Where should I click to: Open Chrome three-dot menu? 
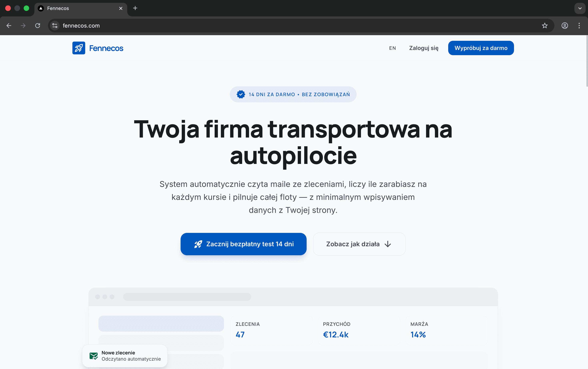[x=579, y=26]
